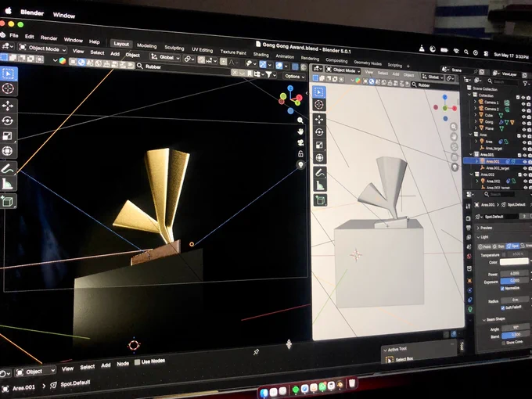532x399 pixels.
Task: Switch to the UV Editing workspace tab
Action: pyautogui.click(x=202, y=50)
